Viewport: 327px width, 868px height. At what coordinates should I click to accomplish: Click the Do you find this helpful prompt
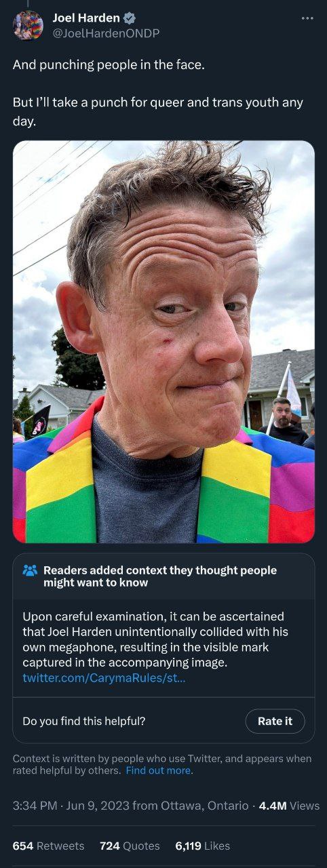pos(84,721)
